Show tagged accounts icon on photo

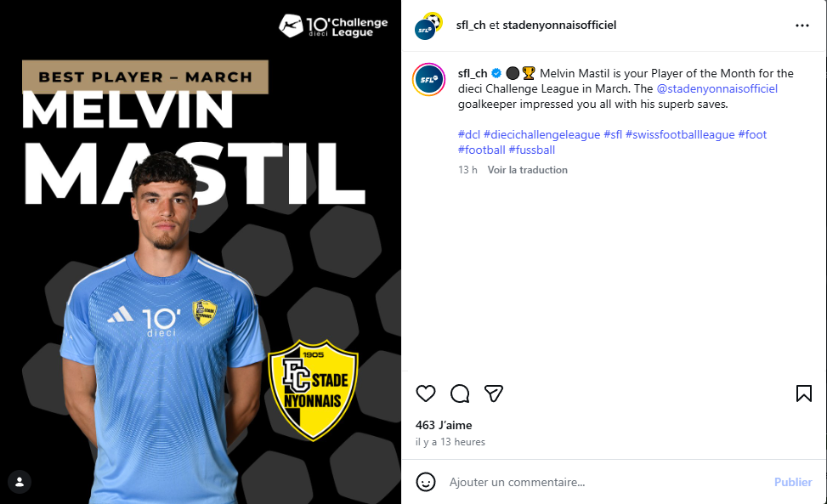pyautogui.click(x=20, y=482)
